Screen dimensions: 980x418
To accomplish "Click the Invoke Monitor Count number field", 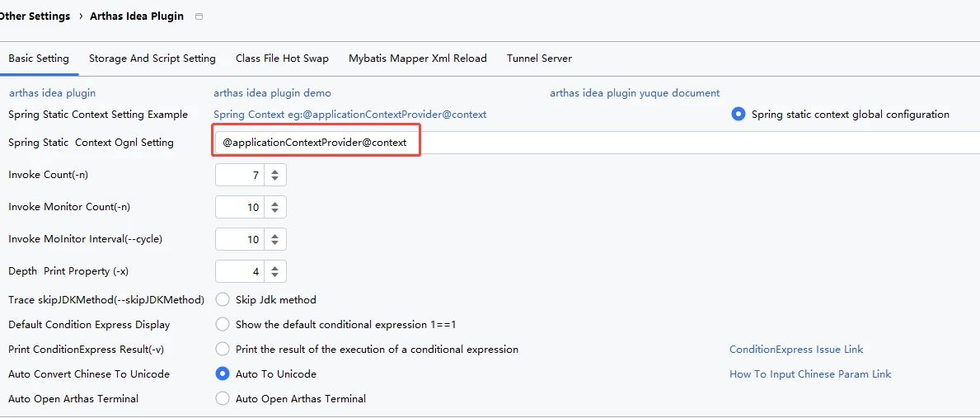I will pos(240,207).
